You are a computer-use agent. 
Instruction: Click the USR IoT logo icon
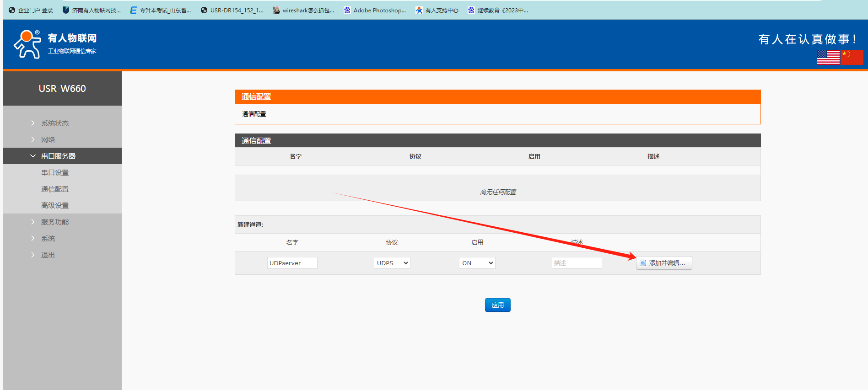[27, 44]
